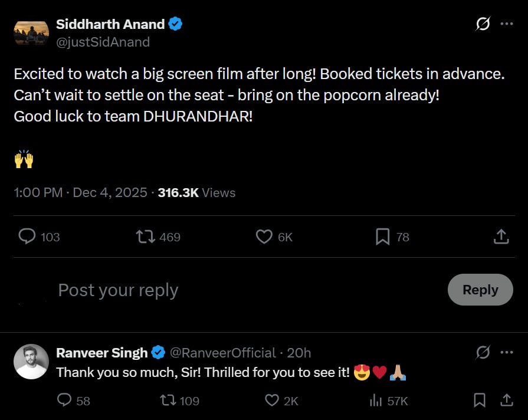Open Ranveer Singh's profile picture

(x=31, y=361)
